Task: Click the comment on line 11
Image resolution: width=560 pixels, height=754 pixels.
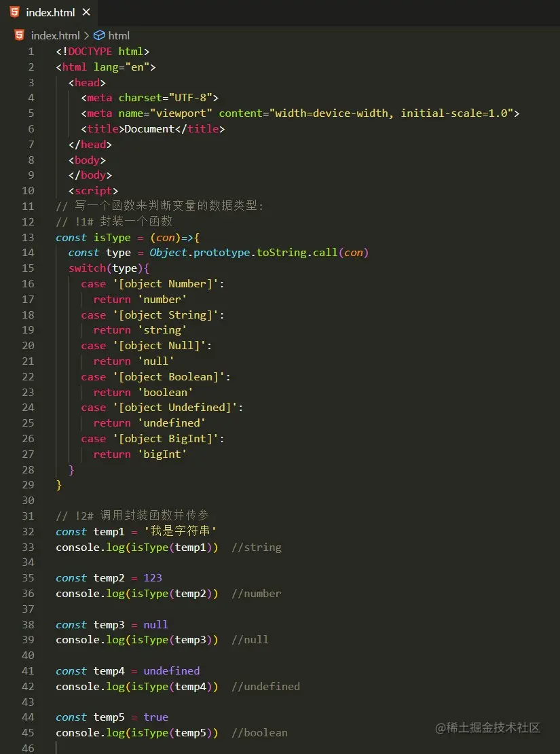Action: (160, 207)
